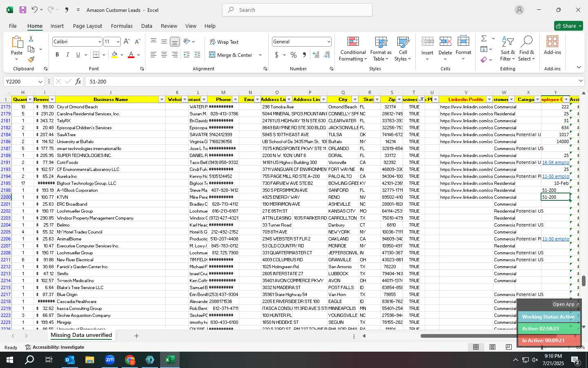This screenshot has width=588, height=368.
Task: Open the font name Calibri dropdown
Action: [x=99, y=42]
